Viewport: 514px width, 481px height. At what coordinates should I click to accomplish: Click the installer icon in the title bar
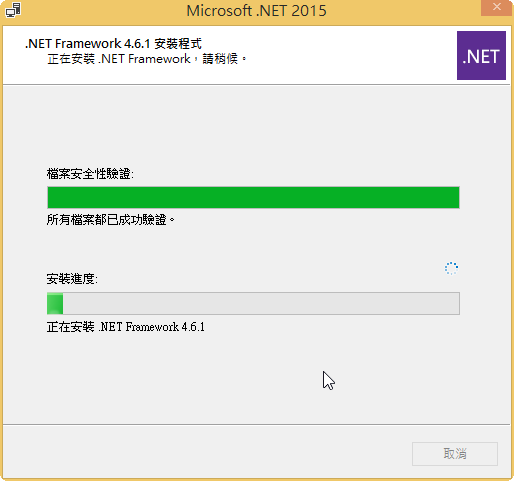tap(13, 10)
